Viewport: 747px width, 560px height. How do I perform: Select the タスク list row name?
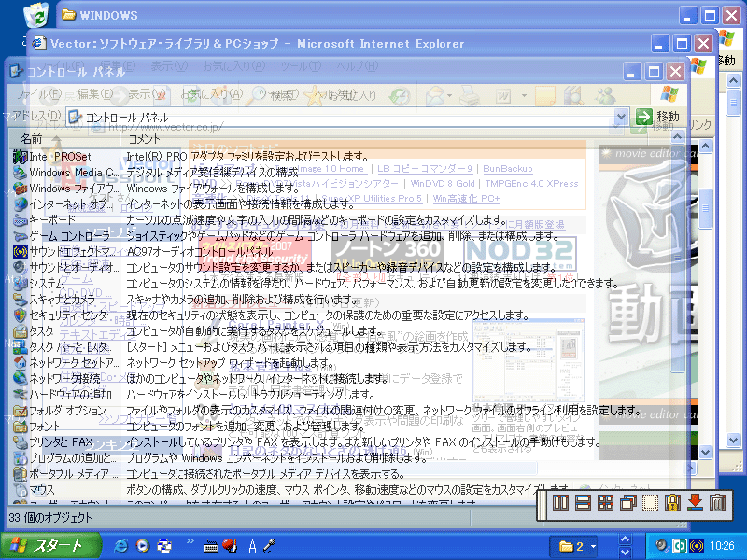(41, 331)
